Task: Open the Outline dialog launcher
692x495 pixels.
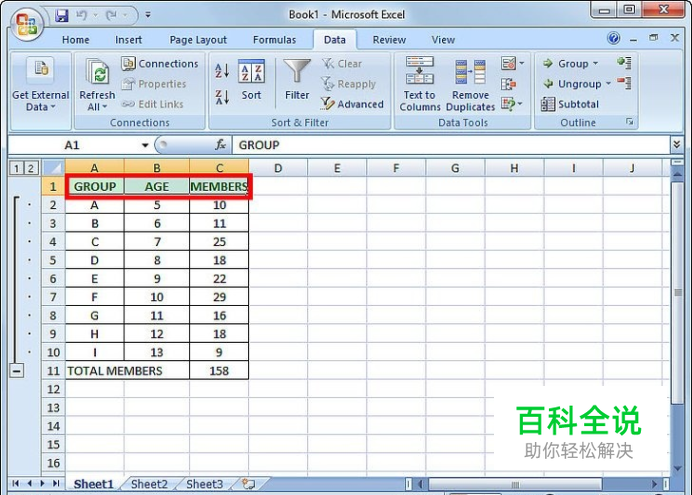Action: 630,121
